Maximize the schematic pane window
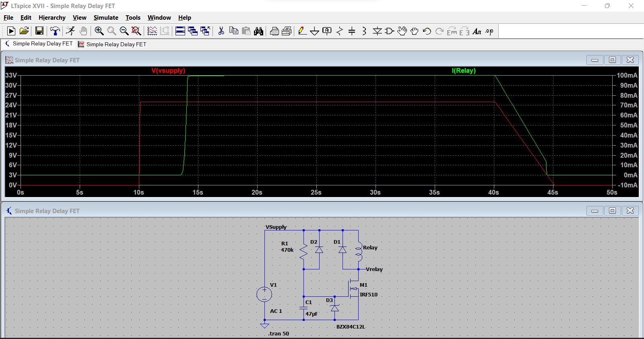Image resolution: width=644 pixels, height=339 pixels. click(612, 211)
